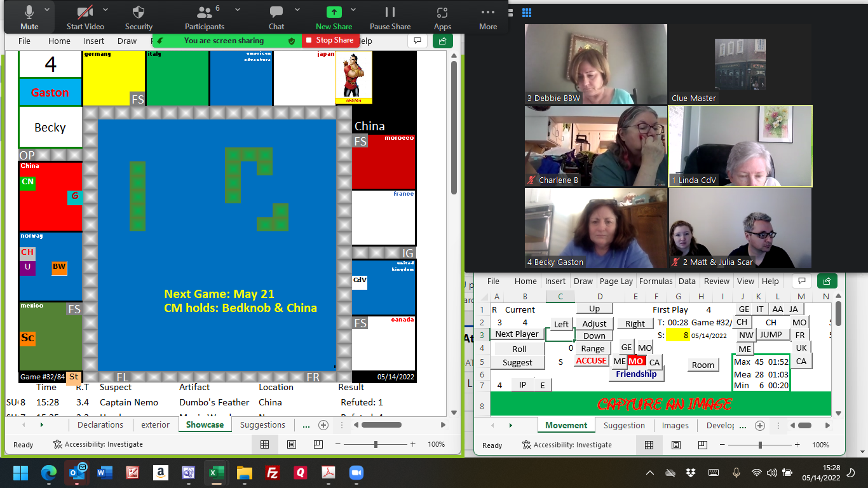Screen dimensions: 868x488
Task: Open File menu in Showcase Excel window
Action: [x=24, y=41]
